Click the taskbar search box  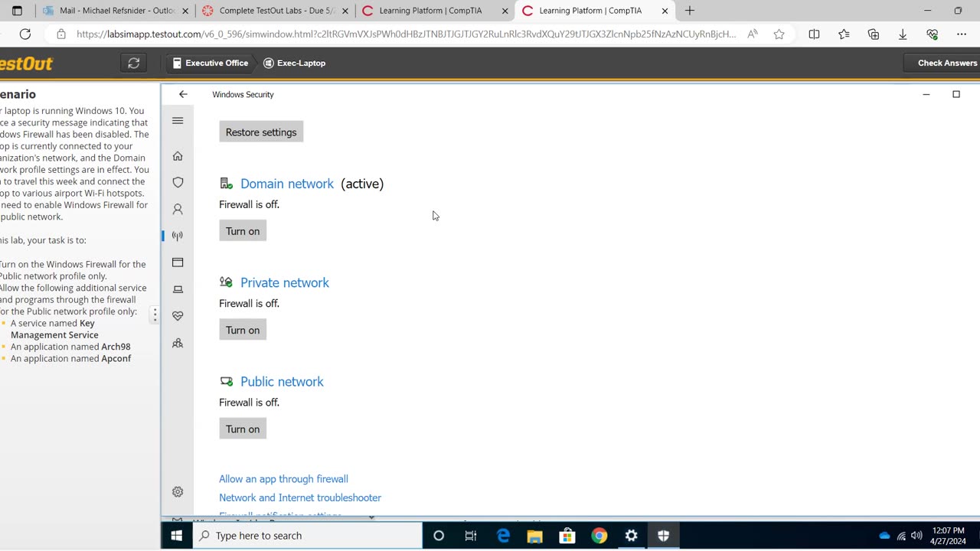(307, 536)
